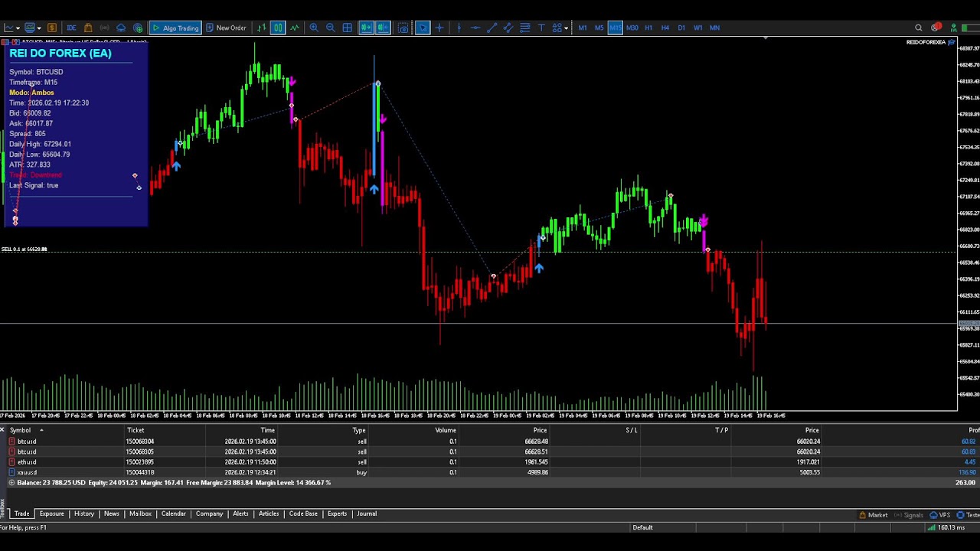Open the profiles dropdown icon
Screen dimensions: 980x551
click(33, 28)
